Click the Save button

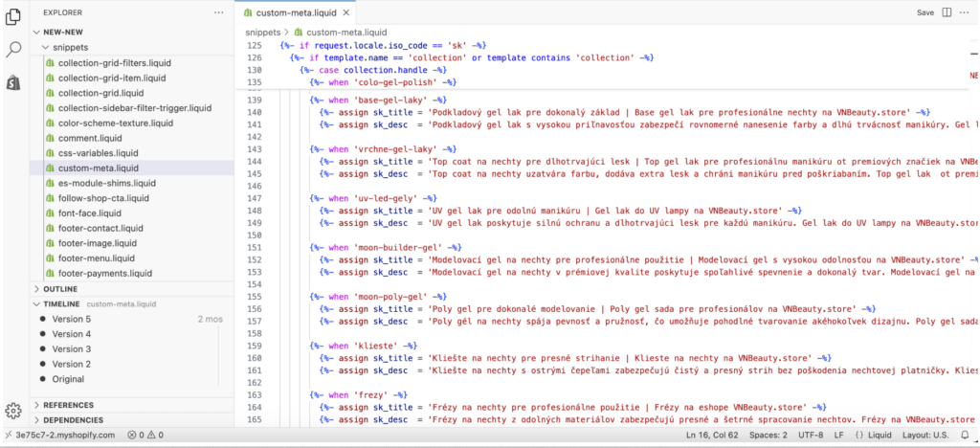(x=924, y=13)
